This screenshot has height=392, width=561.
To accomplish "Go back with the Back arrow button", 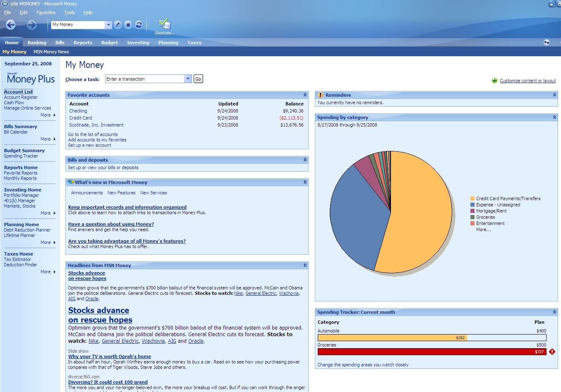I will point(11,25).
